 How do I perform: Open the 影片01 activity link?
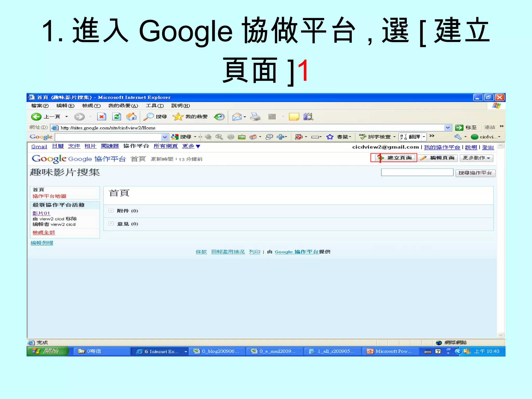[x=41, y=213]
